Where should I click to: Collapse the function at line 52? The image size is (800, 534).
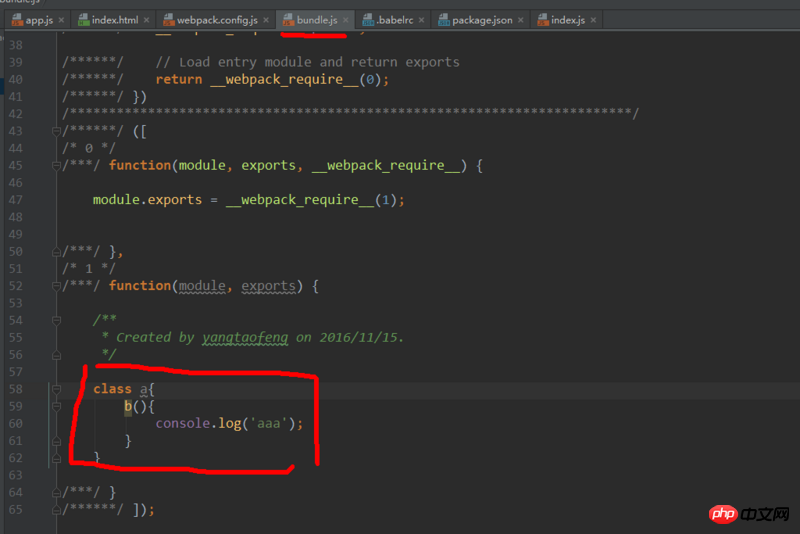point(56,286)
